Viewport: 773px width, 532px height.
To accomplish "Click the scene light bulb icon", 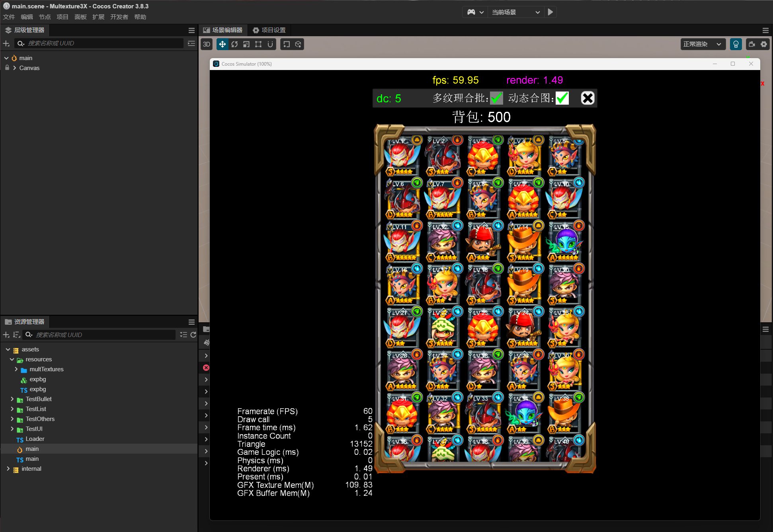I will (736, 44).
